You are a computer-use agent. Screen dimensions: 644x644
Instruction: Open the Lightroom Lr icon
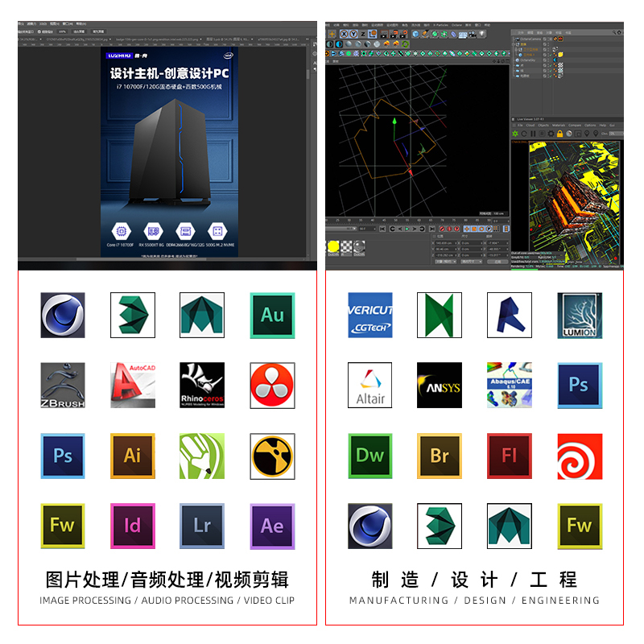tap(202, 526)
